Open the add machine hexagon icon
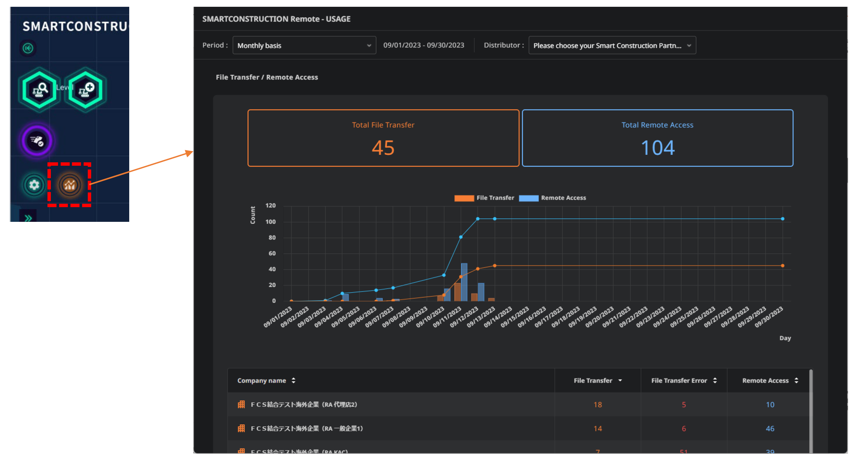Screen dimensions: 868x464 (86, 90)
